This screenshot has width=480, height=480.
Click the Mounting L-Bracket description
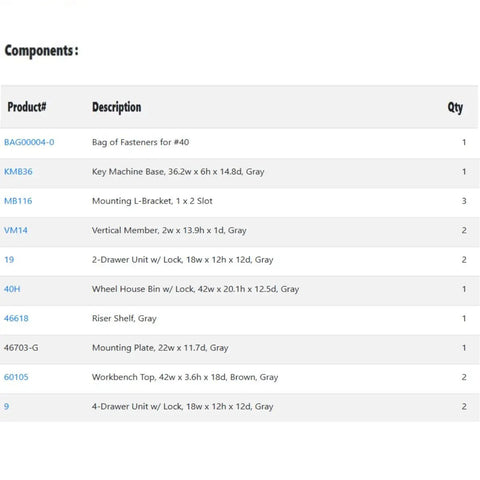coord(152,201)
